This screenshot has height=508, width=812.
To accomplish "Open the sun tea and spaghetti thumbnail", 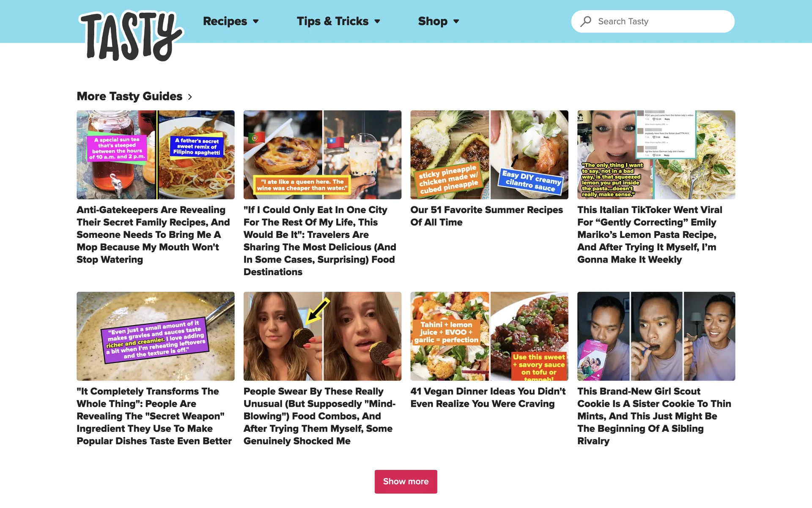I will [x=155, y=155].
